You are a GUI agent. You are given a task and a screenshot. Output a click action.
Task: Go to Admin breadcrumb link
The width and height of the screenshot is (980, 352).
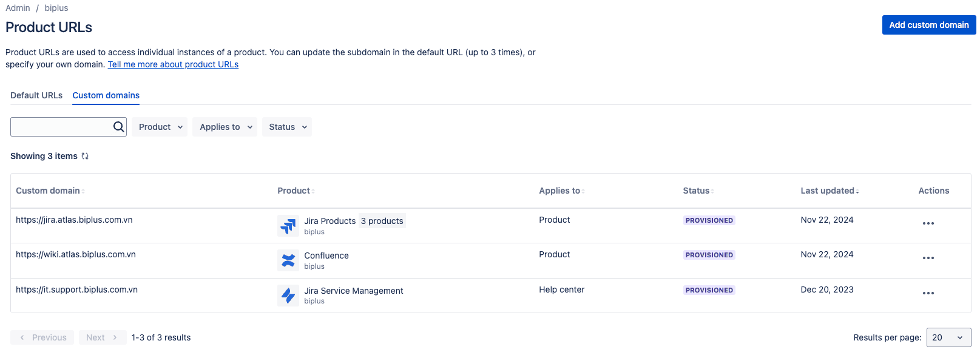coord(18,8)
